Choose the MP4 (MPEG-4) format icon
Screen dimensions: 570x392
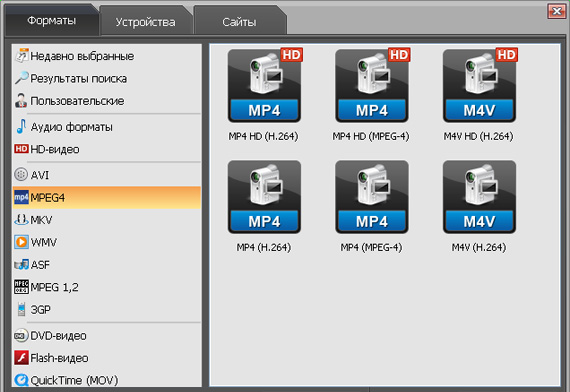click(x=372, y=197)
